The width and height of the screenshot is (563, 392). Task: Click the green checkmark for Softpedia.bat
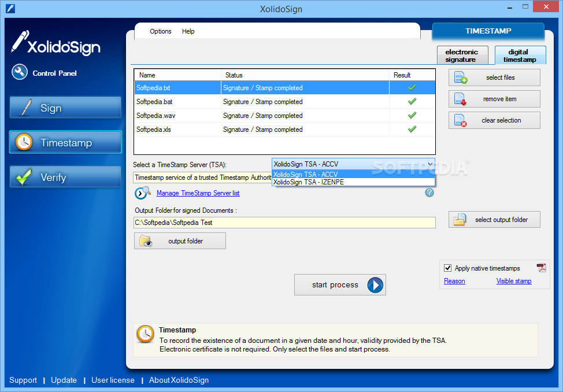[412, 101]
